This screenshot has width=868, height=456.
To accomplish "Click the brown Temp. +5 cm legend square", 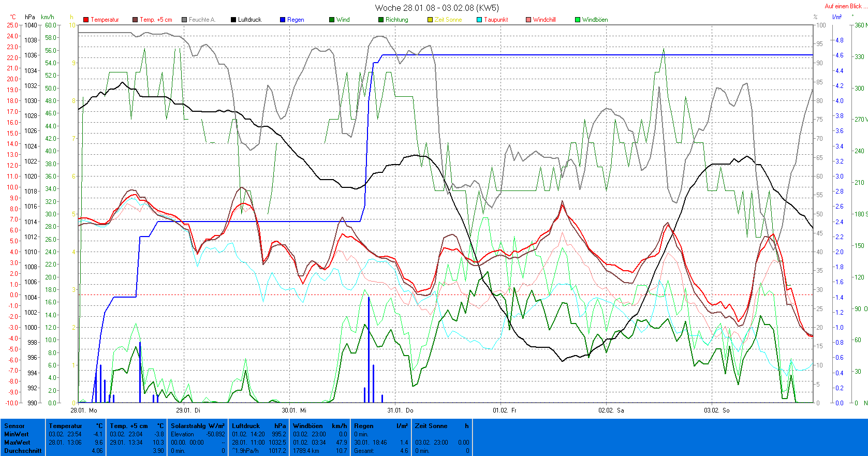I will point(135,20).
